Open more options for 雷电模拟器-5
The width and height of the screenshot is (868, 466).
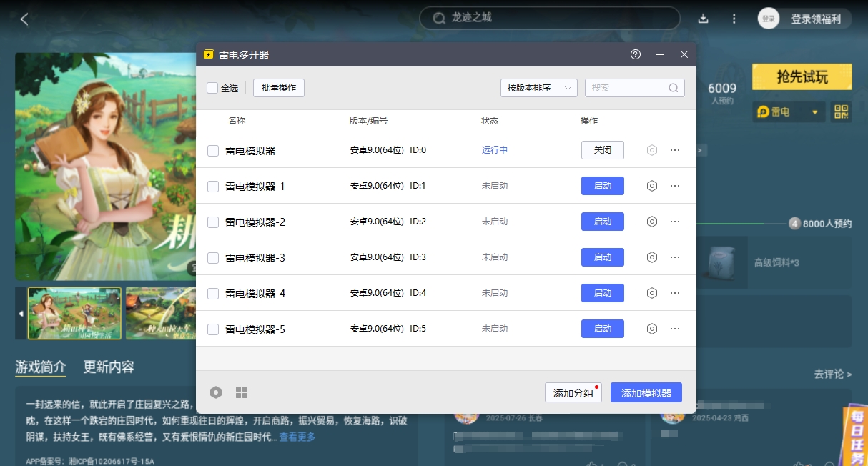coord(675,329)
